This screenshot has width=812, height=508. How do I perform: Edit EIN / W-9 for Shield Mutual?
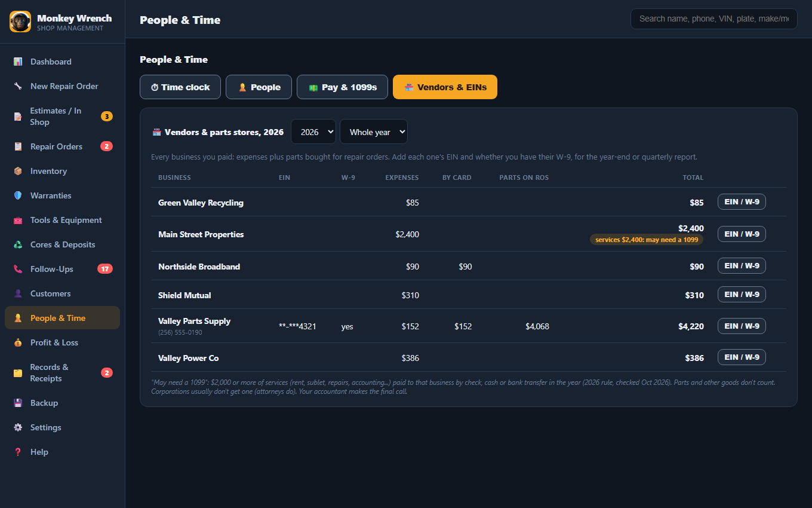click(742, 295)
